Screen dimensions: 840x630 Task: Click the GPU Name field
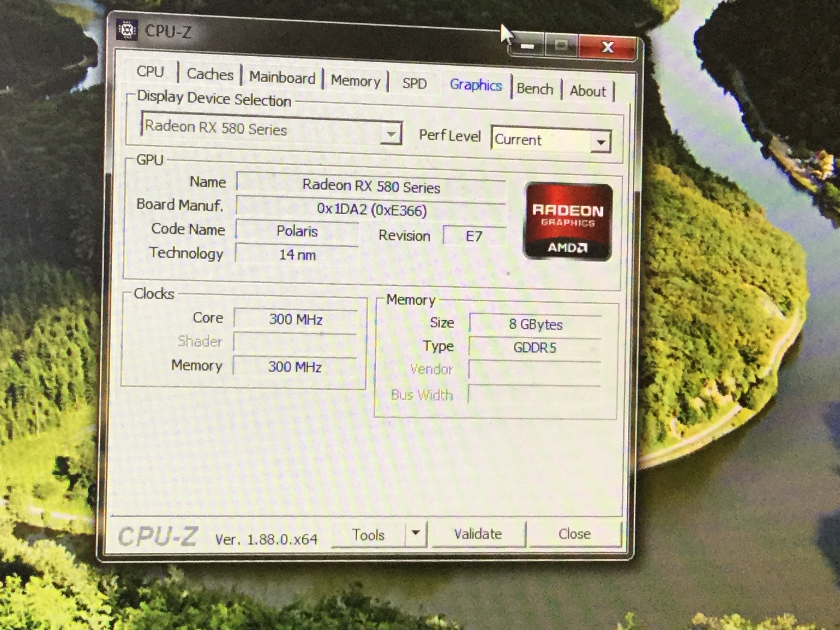pos(371,187)
